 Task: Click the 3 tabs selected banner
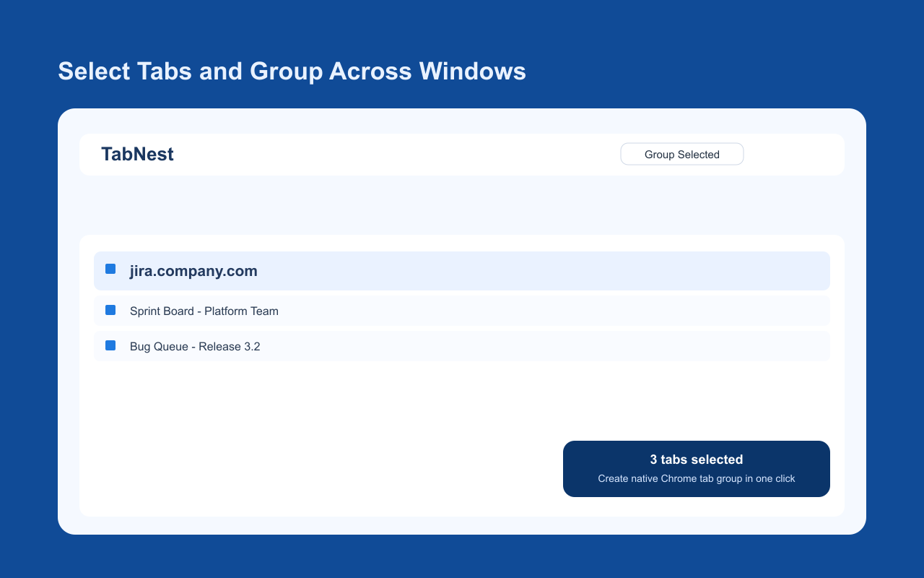click(x=697, y=469)
